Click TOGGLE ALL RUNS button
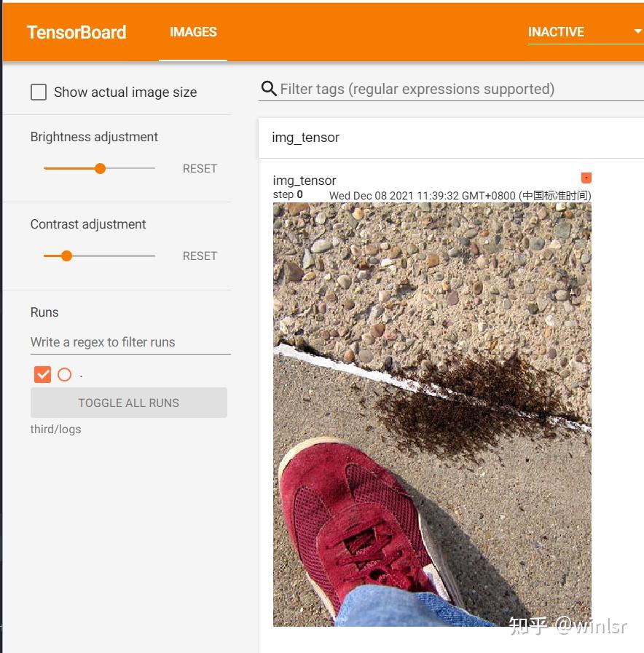Viewport: 644px width, 653px height. point(129,403)
